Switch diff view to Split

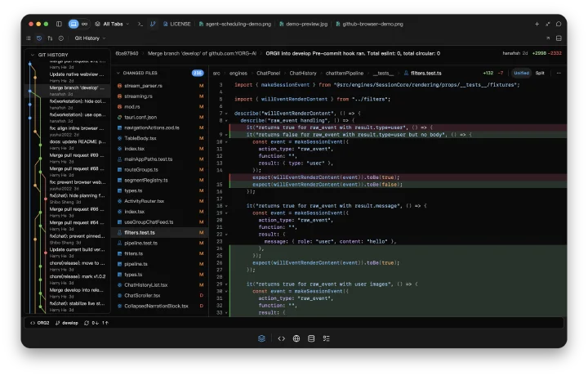tap(540, 74)
